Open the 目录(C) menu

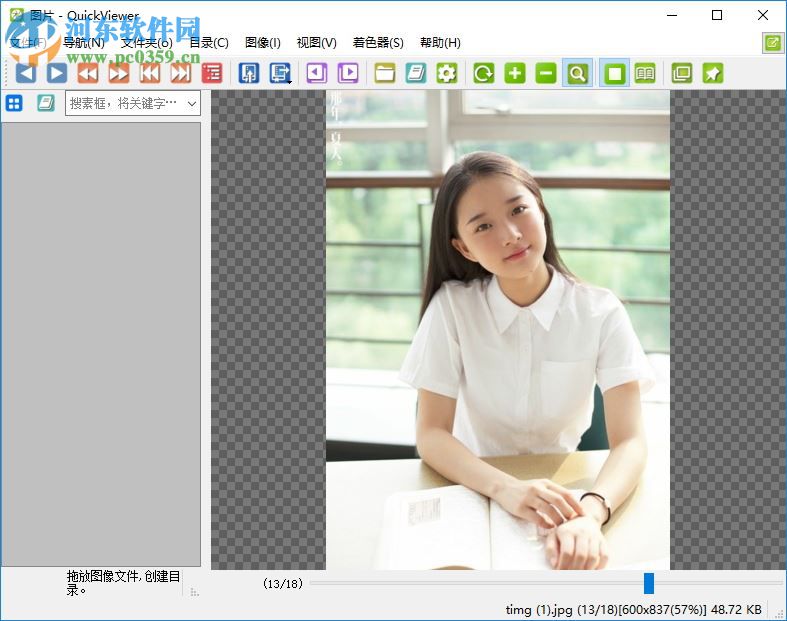209,43
